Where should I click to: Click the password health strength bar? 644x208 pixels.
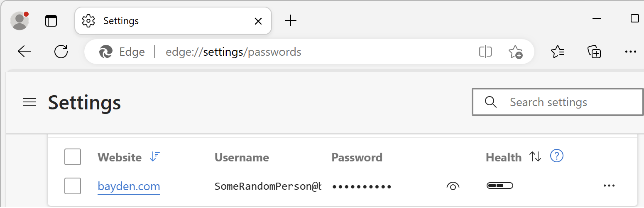click(500, 186)
